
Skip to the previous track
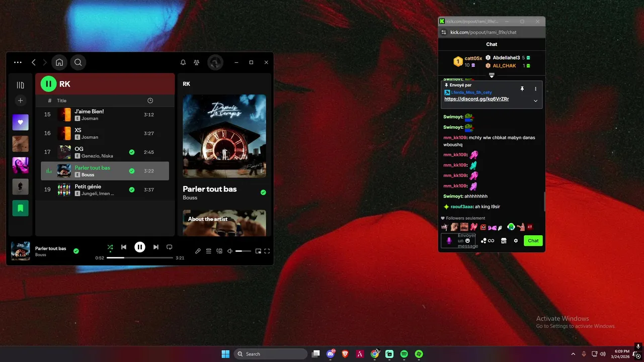point(124,247)
